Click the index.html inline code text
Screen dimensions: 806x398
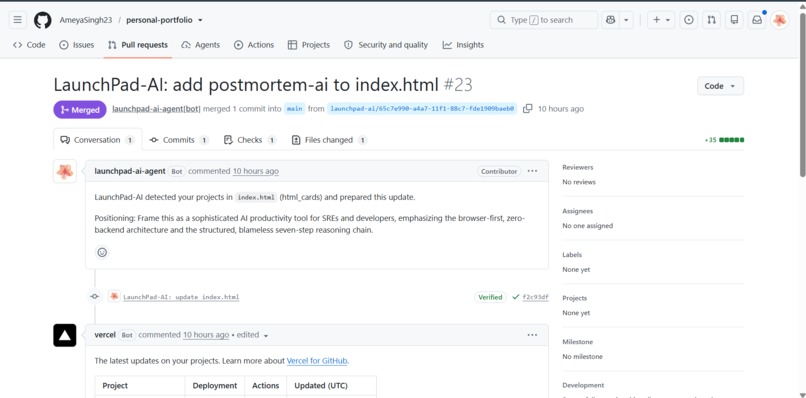tap(255, 197)
